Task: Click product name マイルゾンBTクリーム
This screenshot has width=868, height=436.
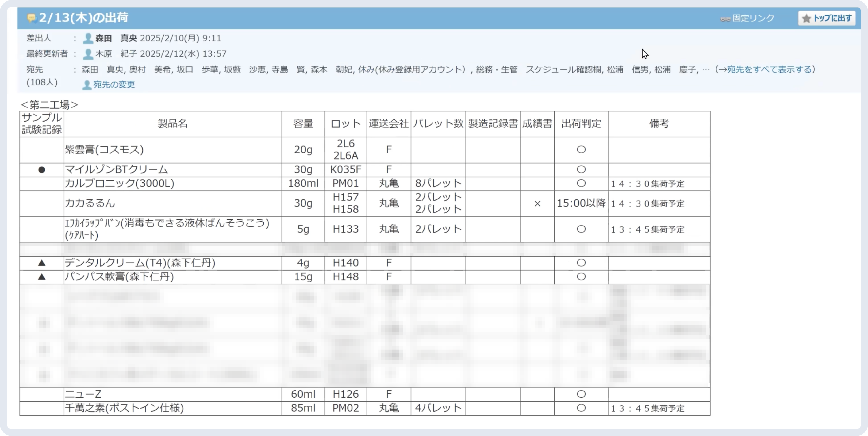Action: coord(116,170)
